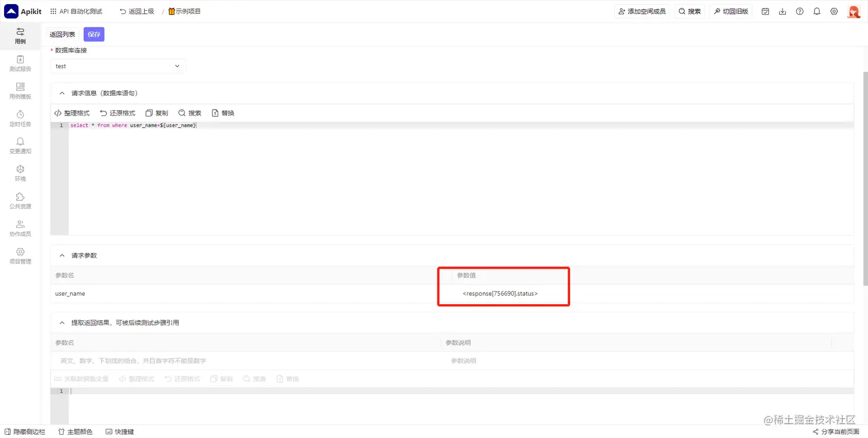Click 返回上级 to go back
The image size is (868, 438).
pos(137,11)
